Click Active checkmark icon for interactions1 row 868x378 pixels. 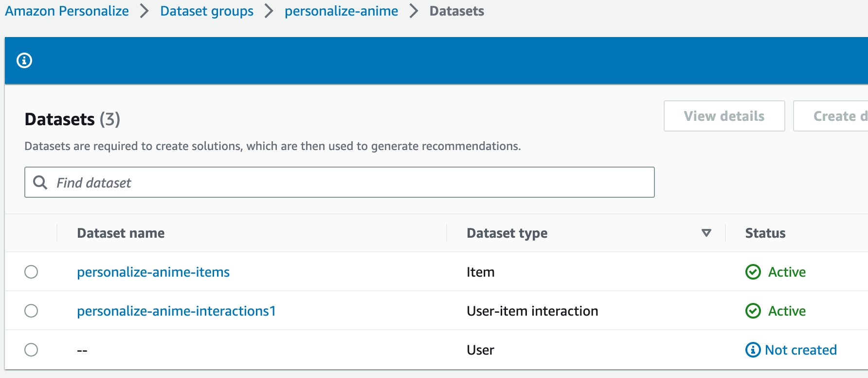753,311
